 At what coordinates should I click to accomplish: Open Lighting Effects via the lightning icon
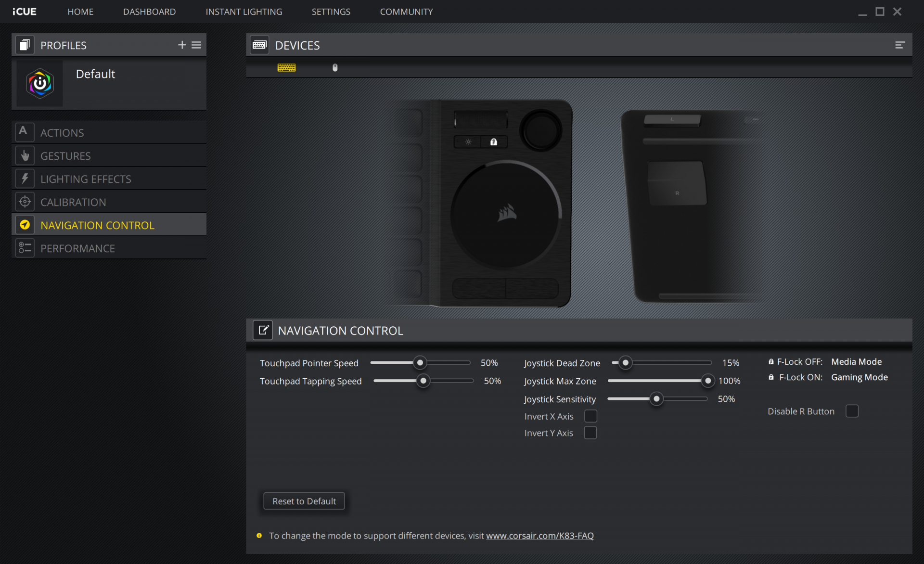[25, 179]
